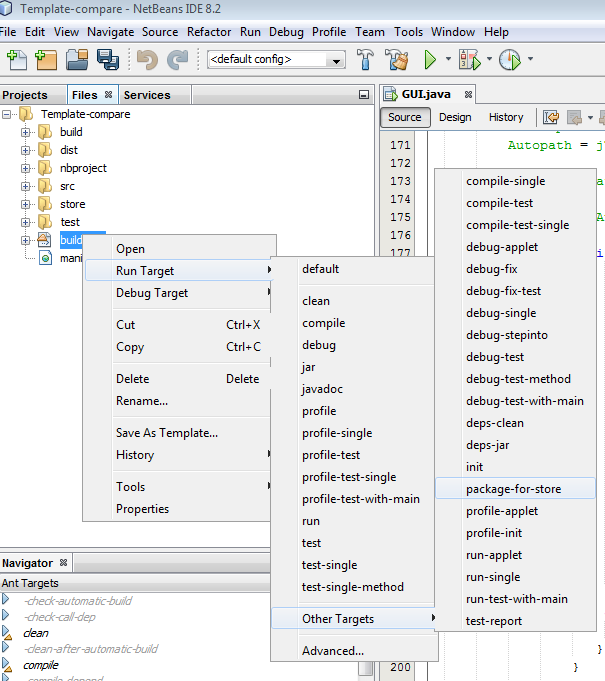
Task: Click the Build Project hammer icon
Action: coord(365,60)
